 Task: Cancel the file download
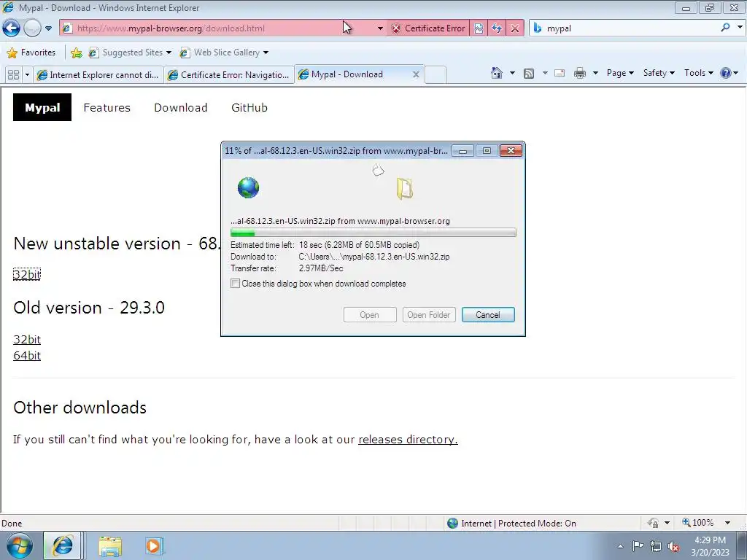(x=488, y=315)
